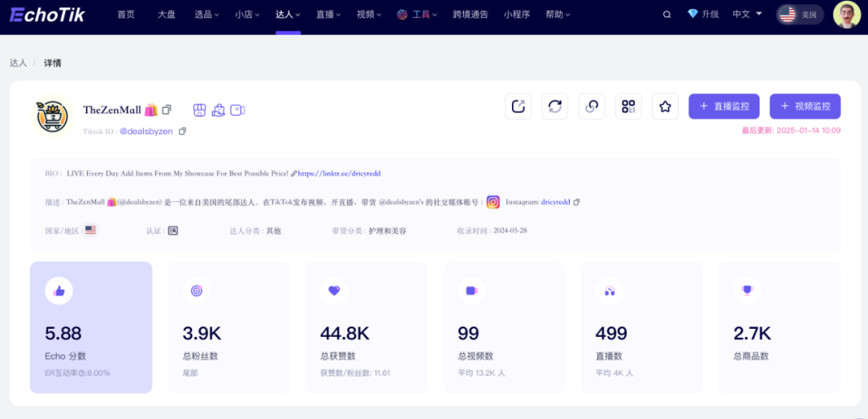Screen dimensions: 868x419
Task: Copy the TikTok ID @dealsbyzen
Action: 182,131
